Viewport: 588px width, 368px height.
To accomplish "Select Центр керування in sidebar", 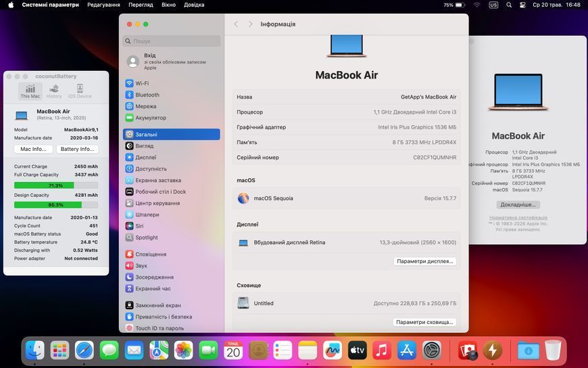I will click(172, 203).
